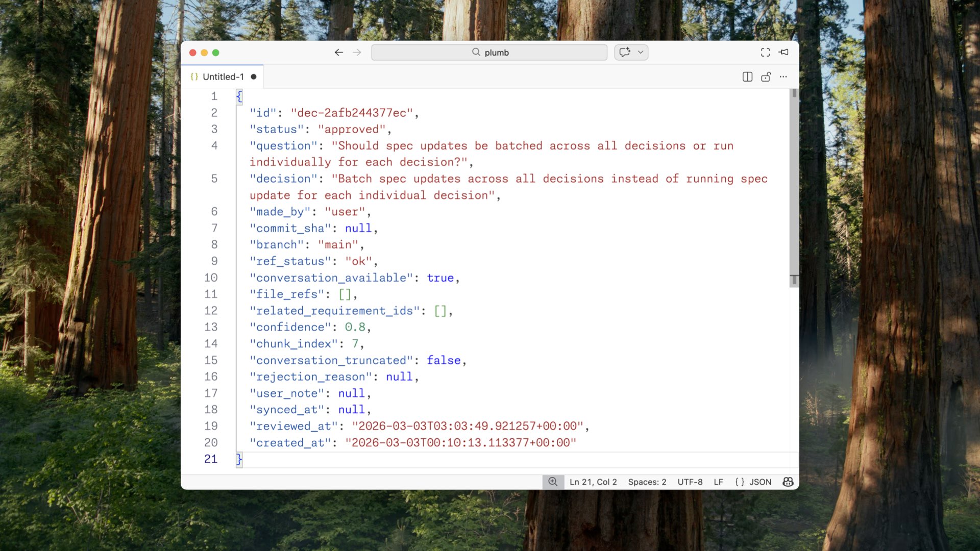Click the plumb search field
Screen dimensions: 980x551
[489, 53]
